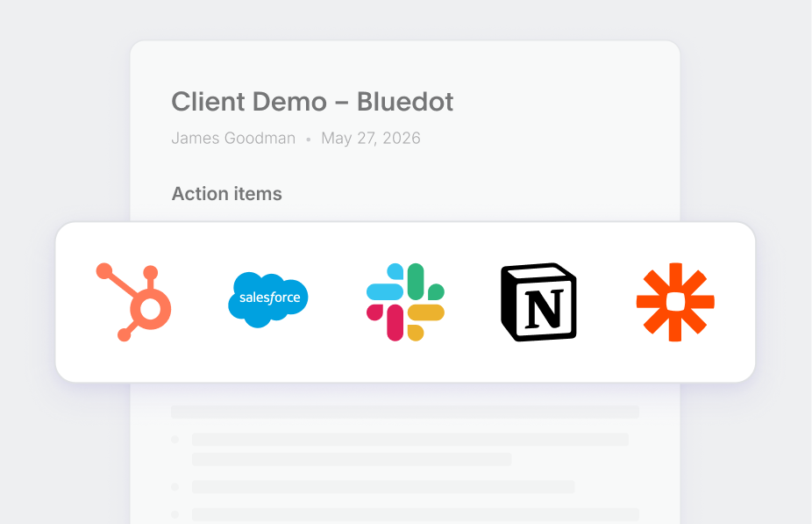812x524 pixels.
Task: Select the Notion integration icon
Action: (538, 301)
